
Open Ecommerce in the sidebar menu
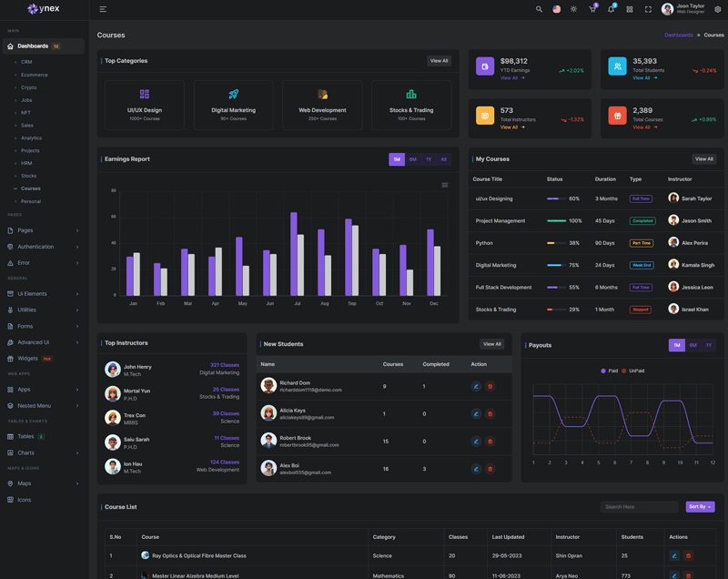click(35, 75)
